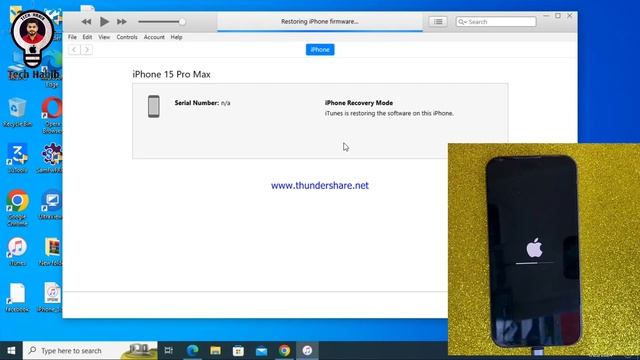Click the back navigation arrow
Screen dimensions: 640x360
(74, 50)
